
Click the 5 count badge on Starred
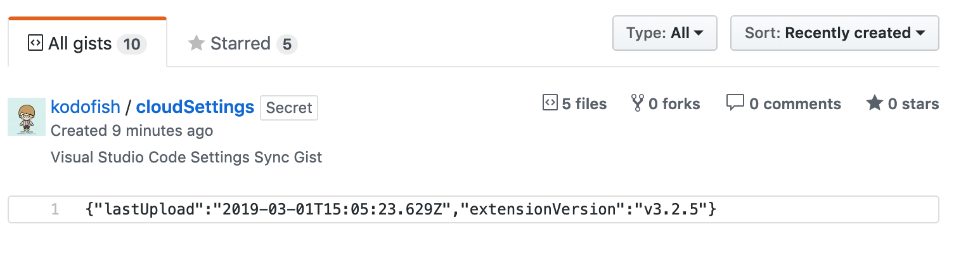click(x=287, y=44)
